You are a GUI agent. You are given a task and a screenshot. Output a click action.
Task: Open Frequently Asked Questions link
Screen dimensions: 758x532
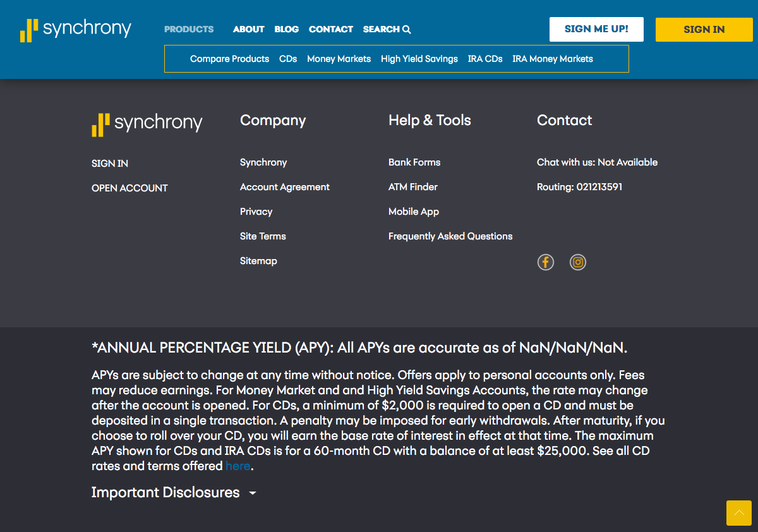(x=450, y=236)
